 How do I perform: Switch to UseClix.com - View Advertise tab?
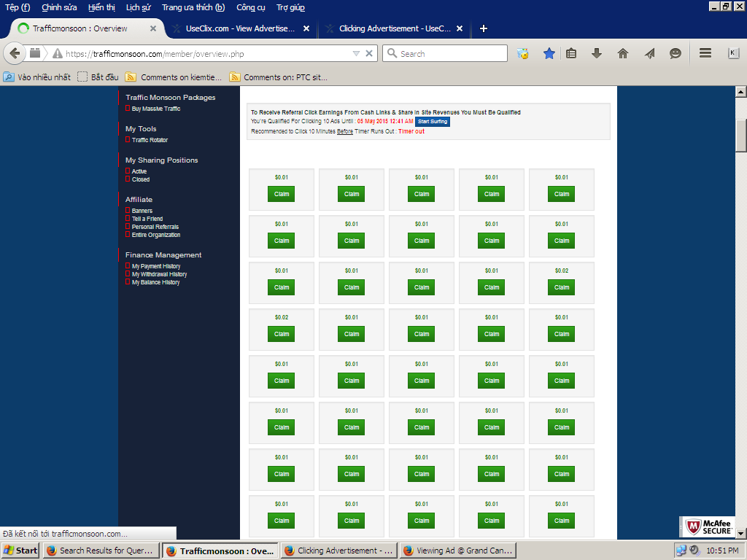pos(239,28)
